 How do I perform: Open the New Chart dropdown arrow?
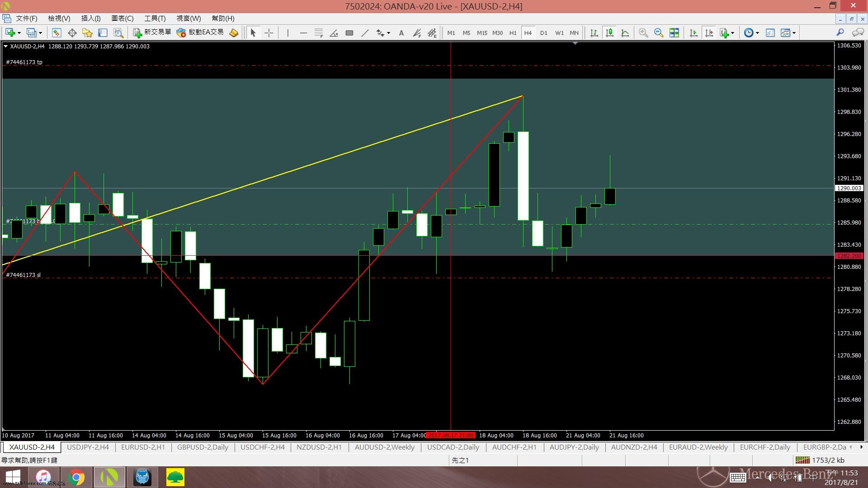click(x=19, y=33)
